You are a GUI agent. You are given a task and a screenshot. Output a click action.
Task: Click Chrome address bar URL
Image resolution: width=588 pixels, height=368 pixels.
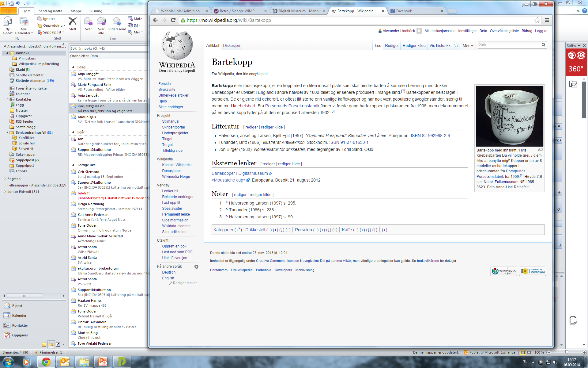pyautogui.click(x=229, y=20)
